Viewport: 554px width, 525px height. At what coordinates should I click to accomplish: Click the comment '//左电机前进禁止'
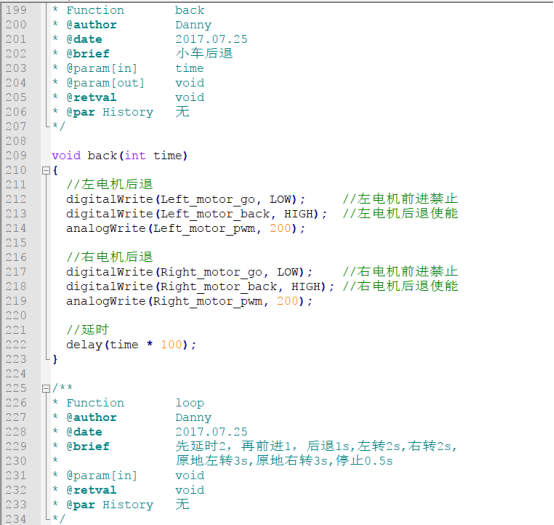[x=400, y=199]
